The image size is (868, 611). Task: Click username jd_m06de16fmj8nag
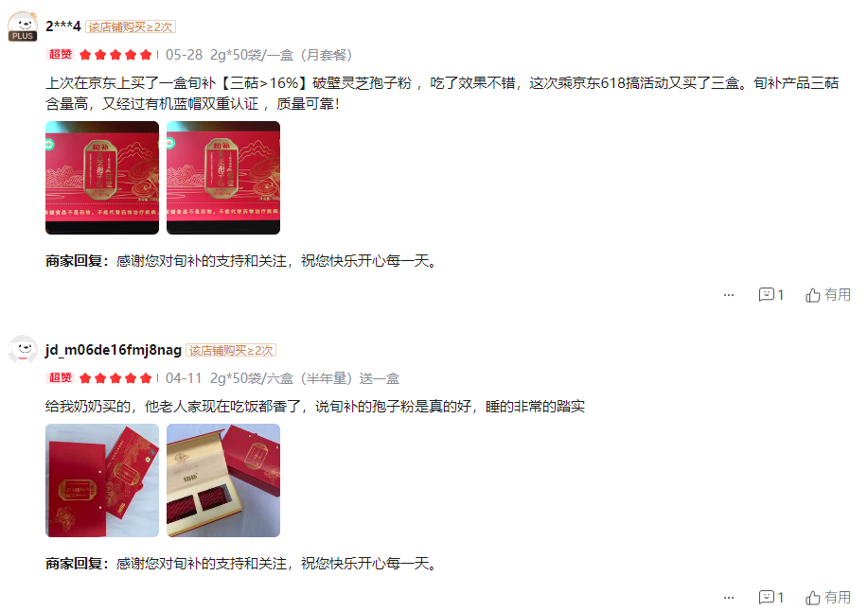click(114, 350)
